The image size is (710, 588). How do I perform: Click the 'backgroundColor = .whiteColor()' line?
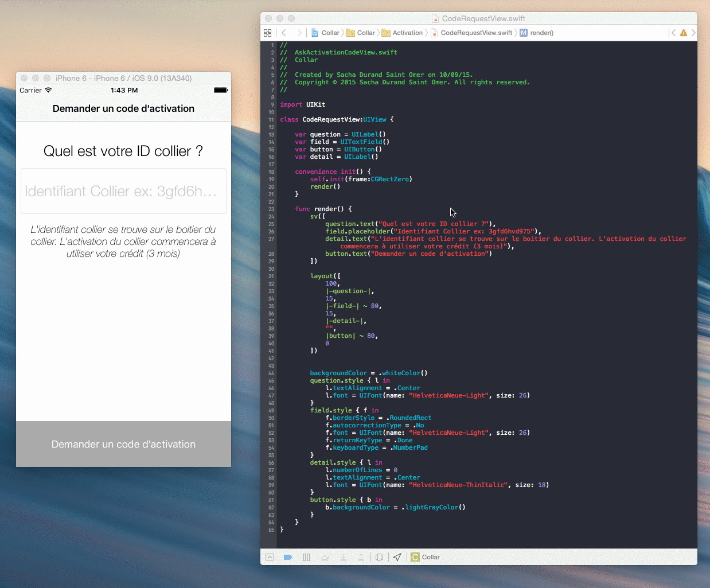(369, 373)
